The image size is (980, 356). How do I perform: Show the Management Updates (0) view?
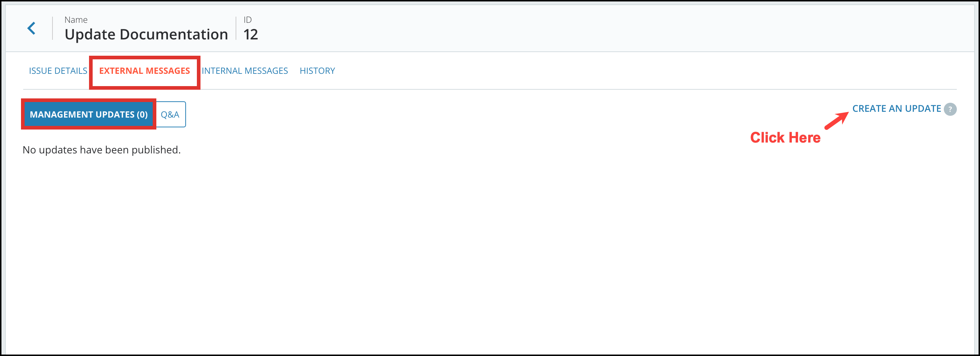tap(89, 114)
